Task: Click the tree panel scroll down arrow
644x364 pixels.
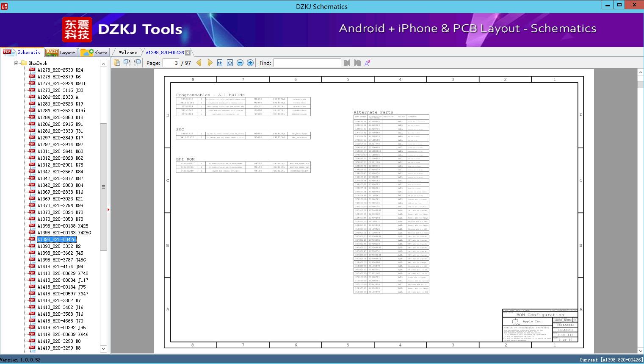Action: (103, 349)
